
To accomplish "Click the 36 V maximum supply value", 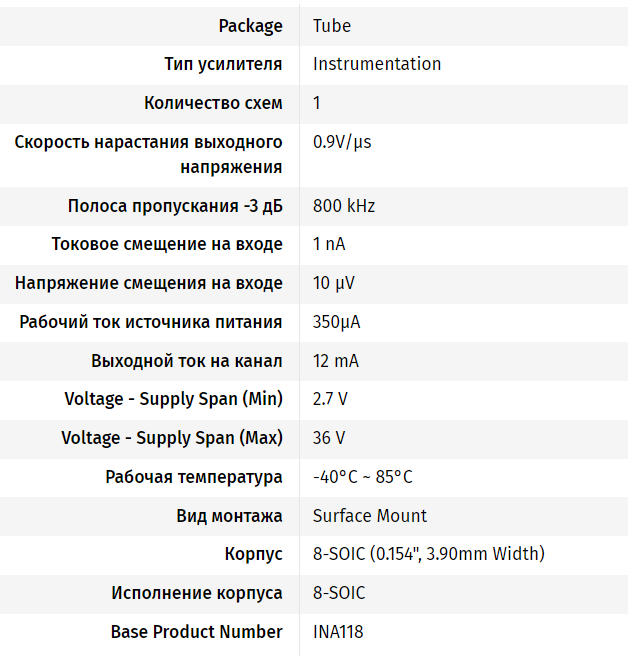I will click(x=329, y=438).
